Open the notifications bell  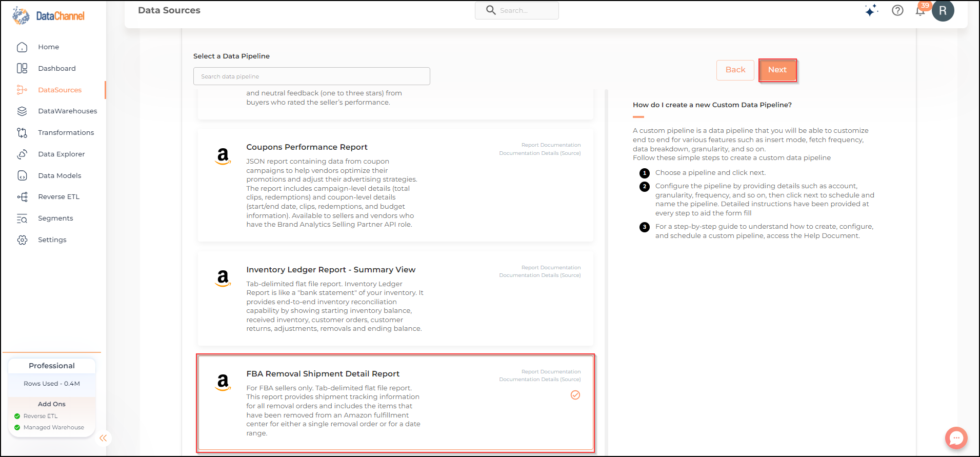(921, 11)
